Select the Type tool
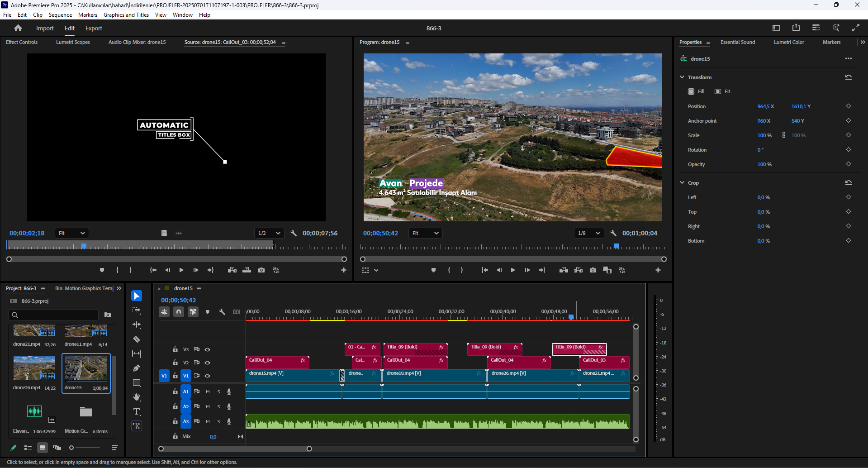868x468 pixels. click(x=137, y=412)
